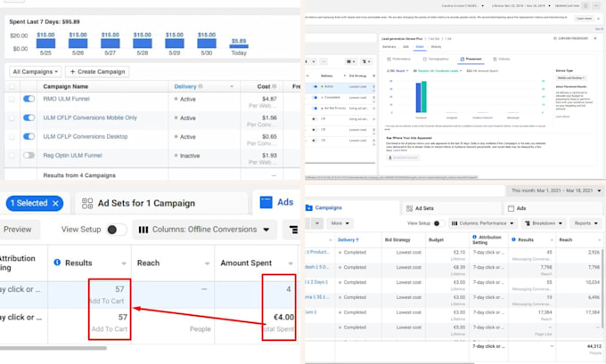Click the Ads icon beside the 'This month' panel's Ad Sets tab
This screenshot has width=606, height=364.
coord(511,208)
